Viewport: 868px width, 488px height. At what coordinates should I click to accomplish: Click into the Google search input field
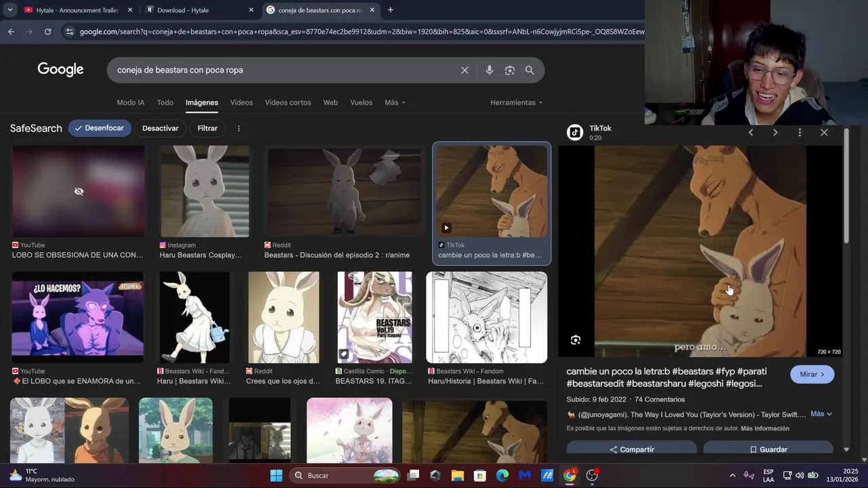(285, 70)
